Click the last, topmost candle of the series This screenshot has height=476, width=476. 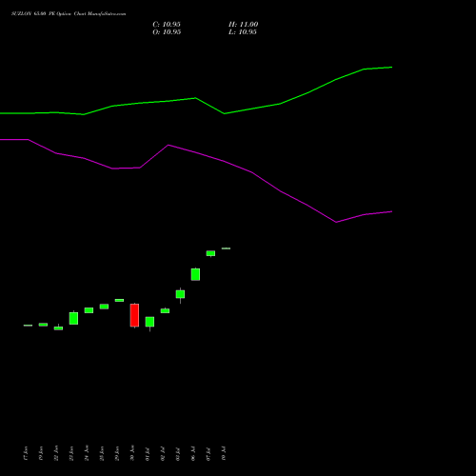226,248
